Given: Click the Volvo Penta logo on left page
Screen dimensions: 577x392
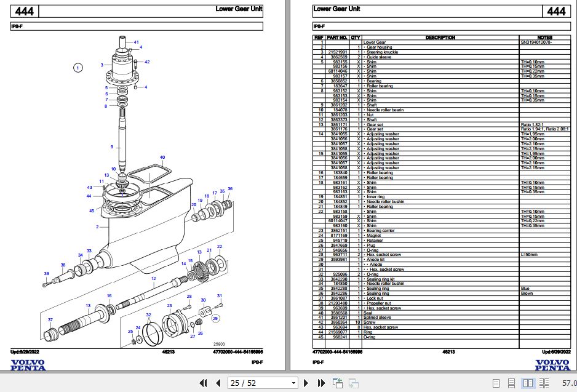Looking at the screenshot, I should [x=29, y=364].
